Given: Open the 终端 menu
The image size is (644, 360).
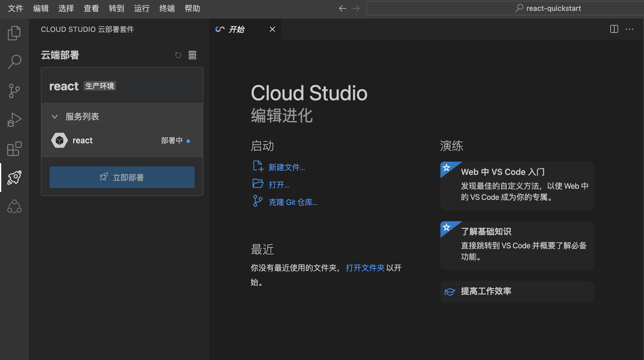Looking at the screenshot, I should tap(167, 8).
